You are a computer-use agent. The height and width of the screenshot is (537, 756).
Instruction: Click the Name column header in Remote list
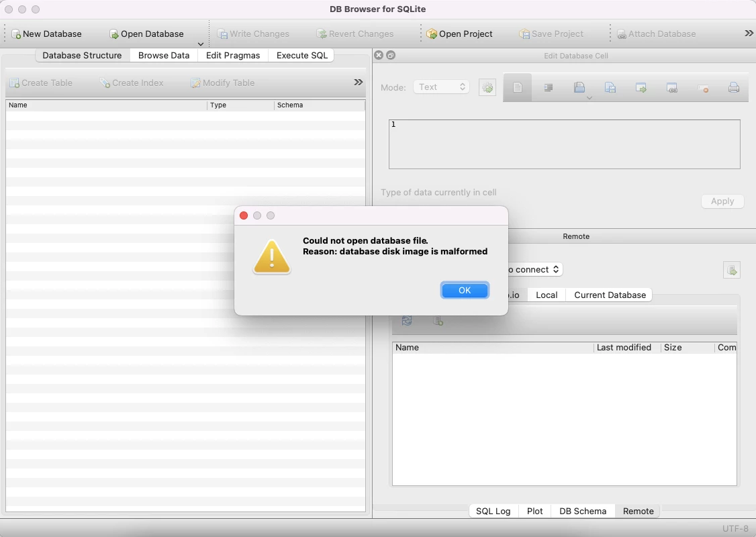click(x=493, y=348)
